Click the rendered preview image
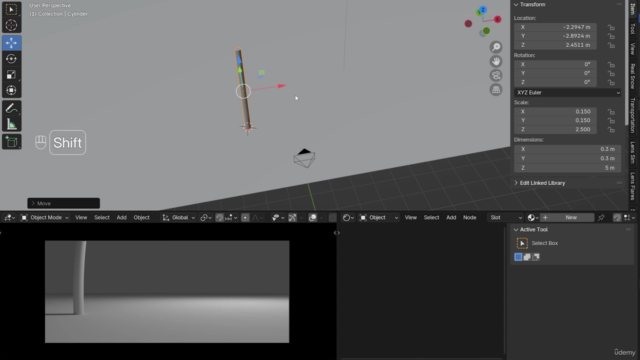640x360 pixels. (167, 291)
